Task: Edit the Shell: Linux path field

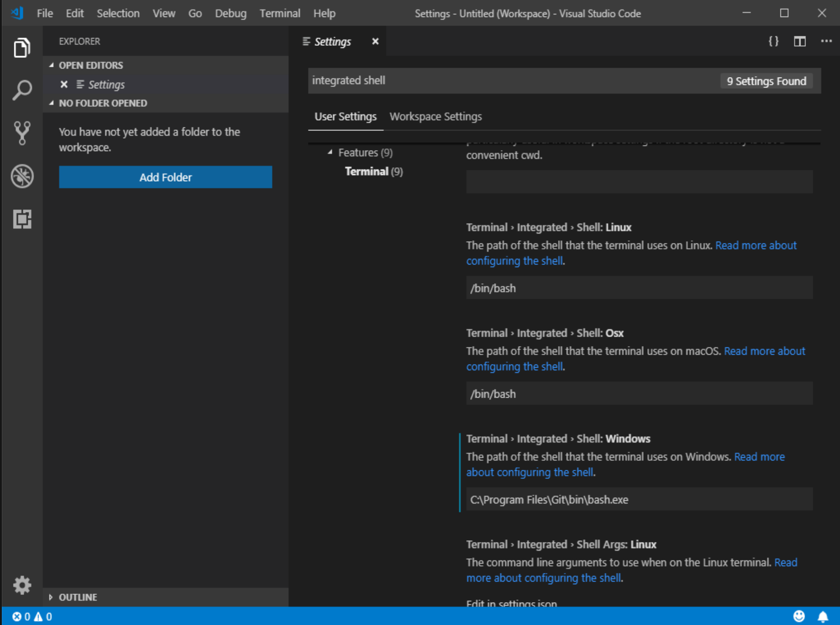Action: coord(639,288)
